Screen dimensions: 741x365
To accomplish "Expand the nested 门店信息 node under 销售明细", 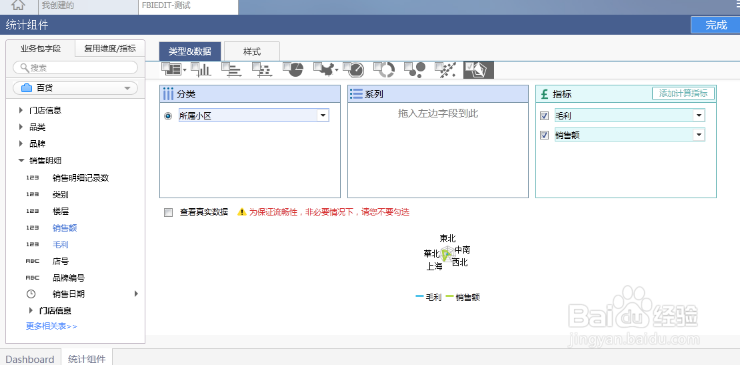I will 31,310.
